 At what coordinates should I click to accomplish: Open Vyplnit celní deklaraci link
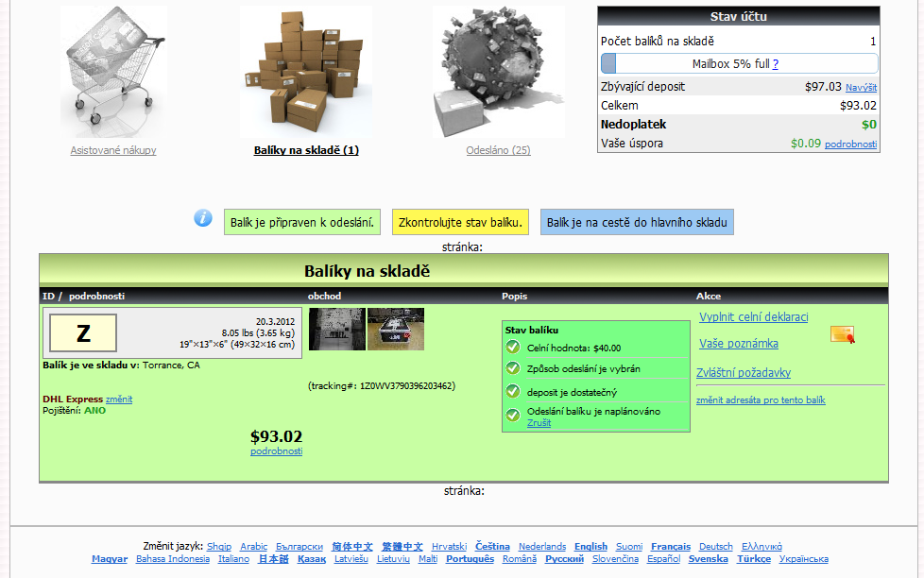(753, 317)
